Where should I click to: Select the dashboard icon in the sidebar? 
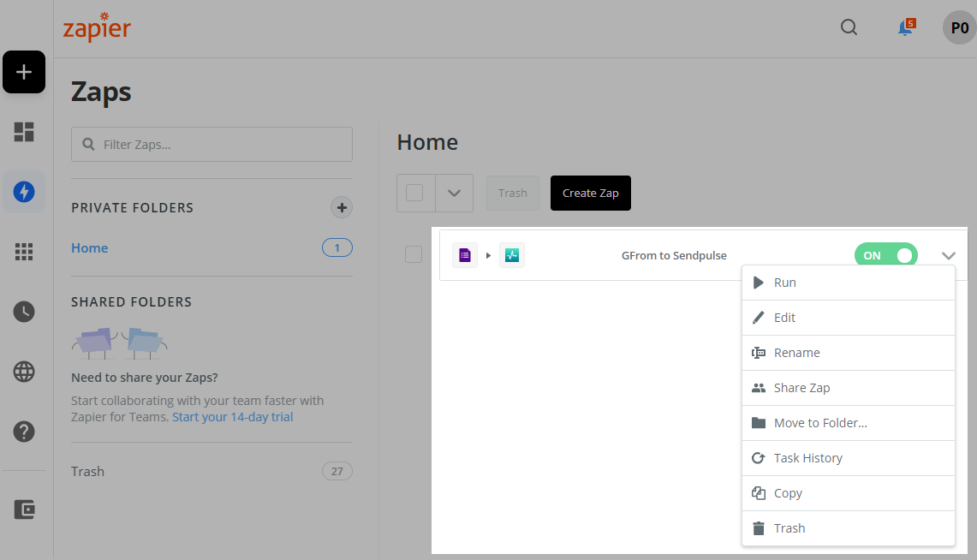coord(23,132)
